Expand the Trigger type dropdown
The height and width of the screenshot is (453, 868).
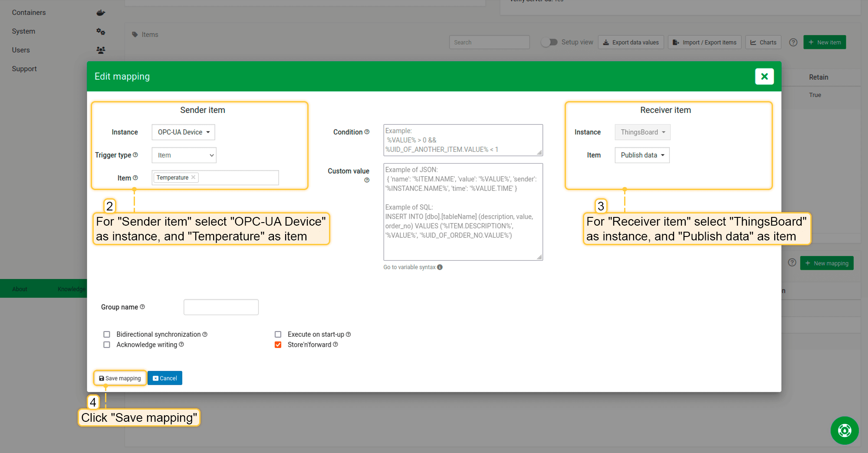tap(184, 155)
